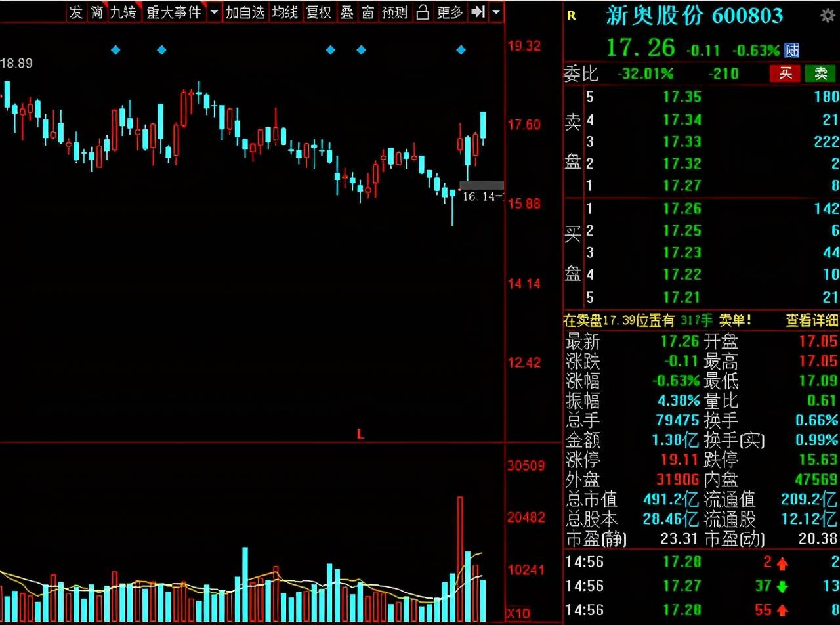The image size is (840, 625).
Task: Click the 发 toolbar button
Action: pyautogui.click(x=76, y=12)
